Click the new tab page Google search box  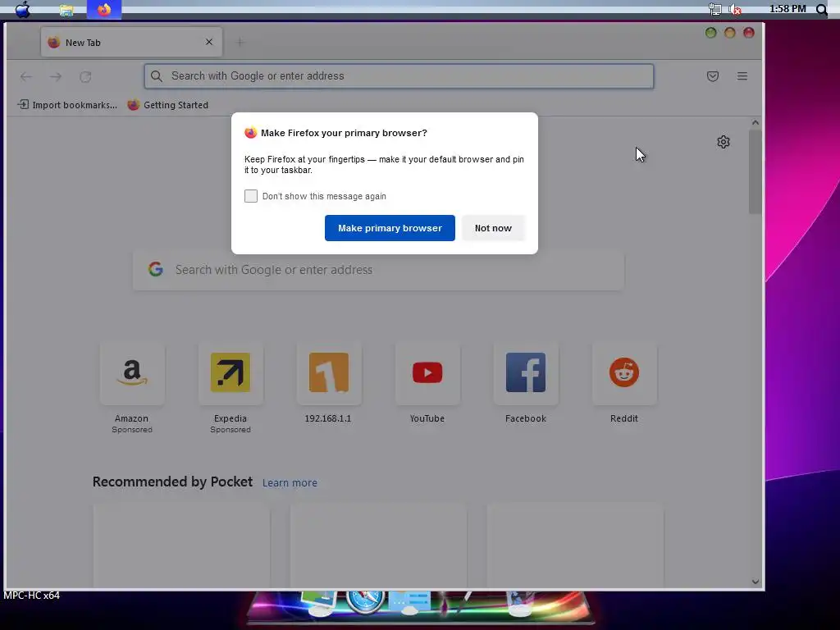pos(378,270)
